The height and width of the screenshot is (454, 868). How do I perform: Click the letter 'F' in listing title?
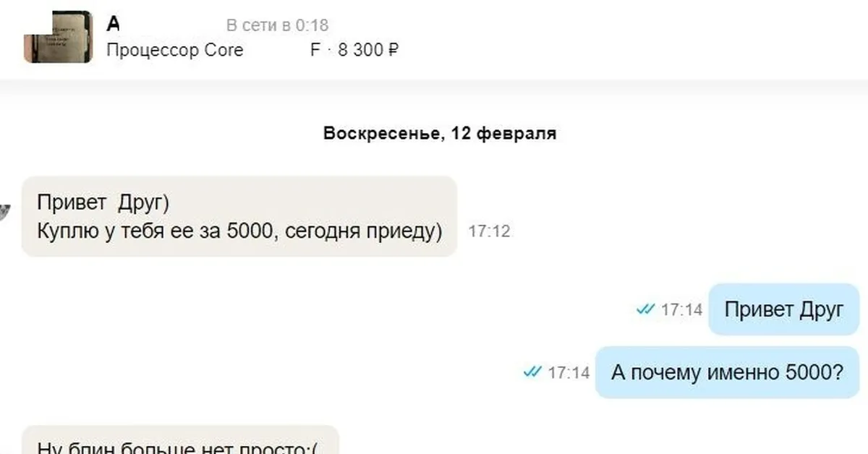tap(315, 50)
